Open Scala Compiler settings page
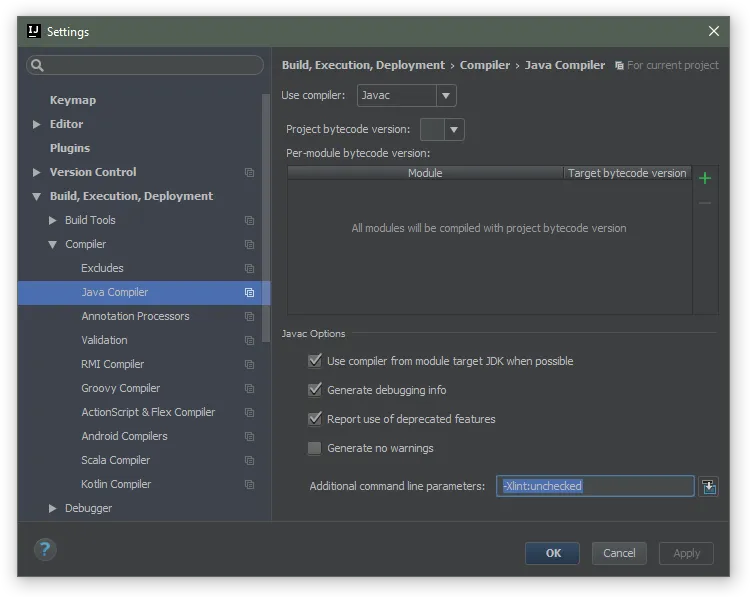 115,460
